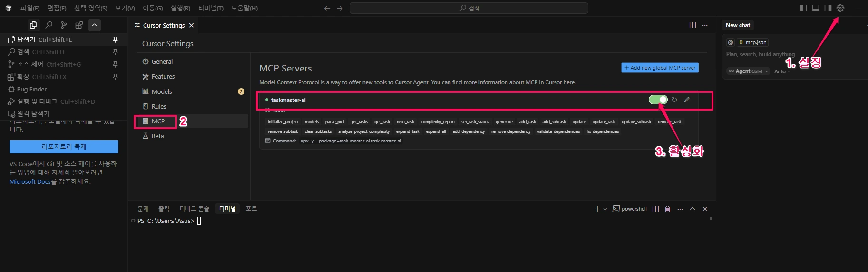Open the 선택 영역(S) menu
868x272 pixels.
click(90, 8)
